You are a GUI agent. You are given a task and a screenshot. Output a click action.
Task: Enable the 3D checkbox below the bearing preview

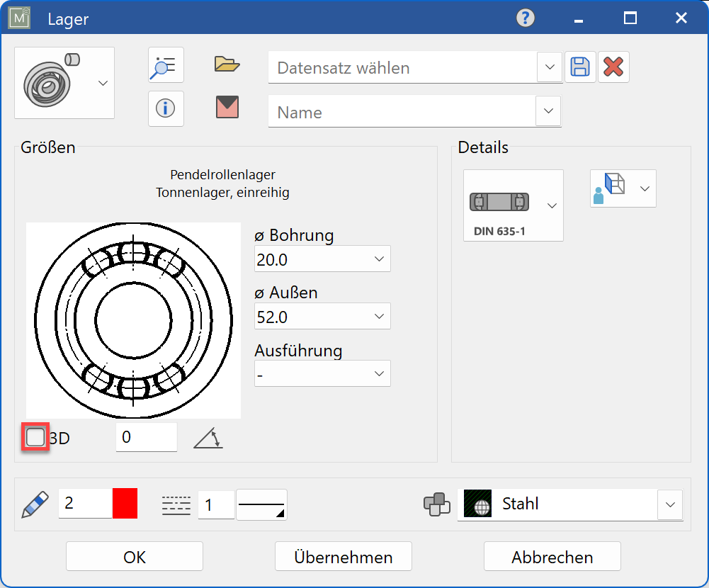[34, 437]
